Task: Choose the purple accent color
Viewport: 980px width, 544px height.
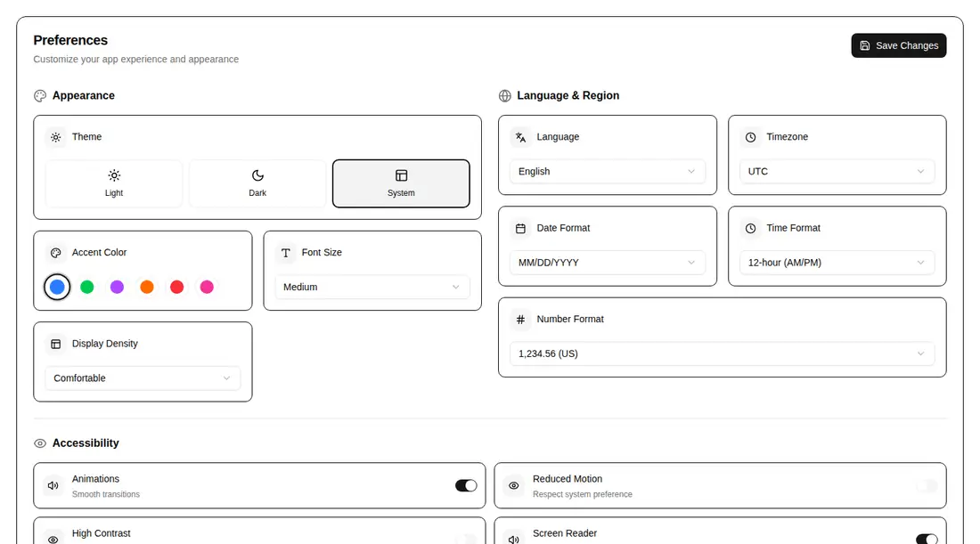Action: click(117, 287)
